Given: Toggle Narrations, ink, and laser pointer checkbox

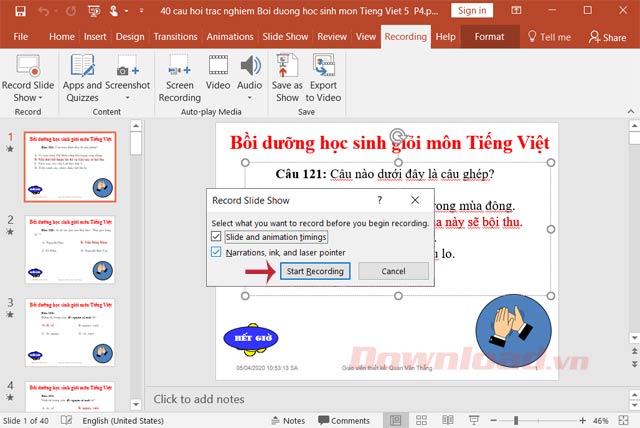Looking at the screenshot, I should pyautogui.click(x=216, y=252).
